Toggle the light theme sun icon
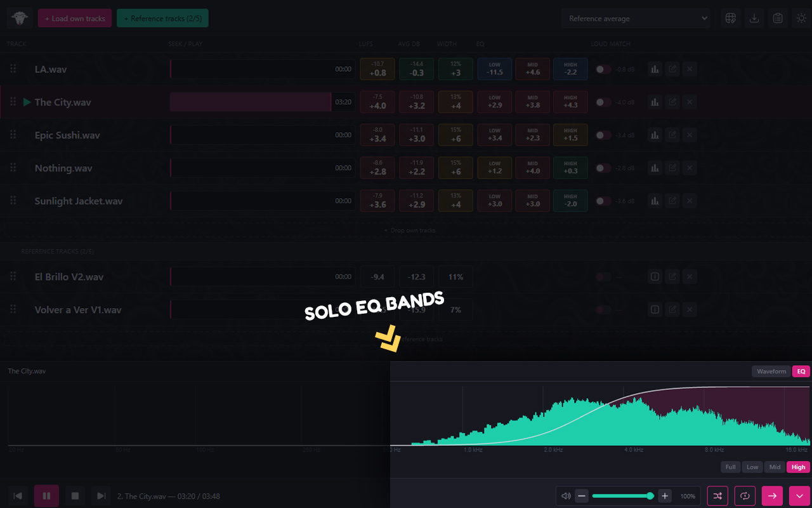Screen dimensions: 812x508 pyautogui.click(x=801, y=18)
